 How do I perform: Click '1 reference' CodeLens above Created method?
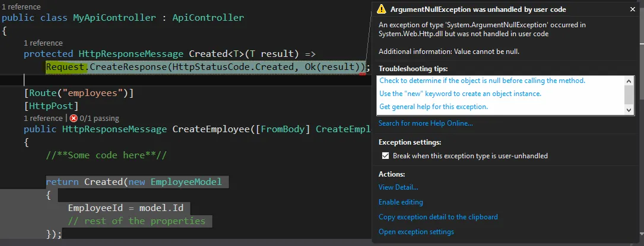pyautogui.click(x=43, y=43)
